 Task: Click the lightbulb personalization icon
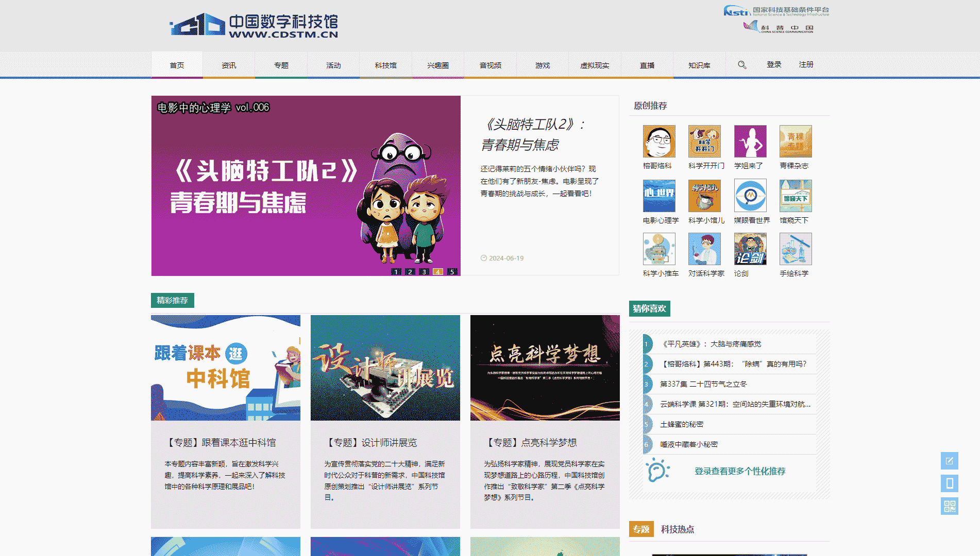point(657,470)
